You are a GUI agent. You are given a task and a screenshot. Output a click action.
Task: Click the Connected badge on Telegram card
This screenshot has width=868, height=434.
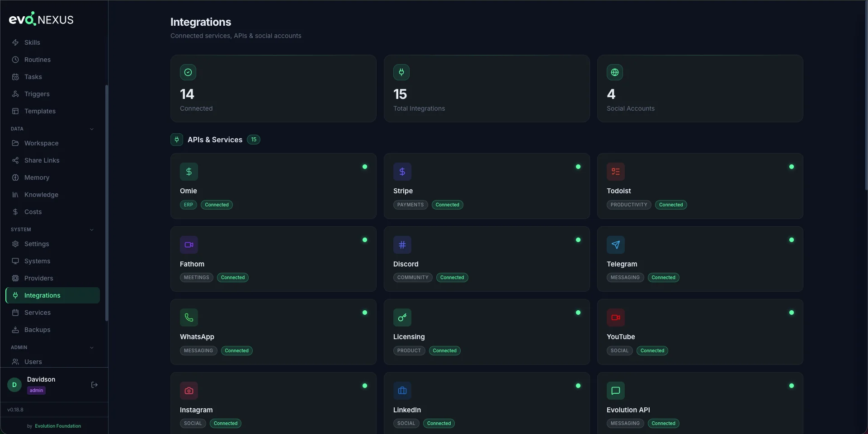click(x=663, y=277)
